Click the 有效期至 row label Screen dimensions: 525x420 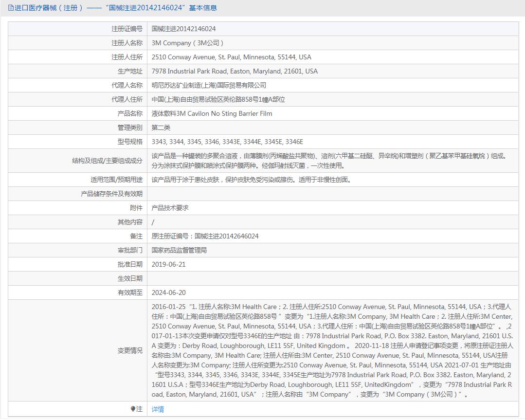[x=130, y=292]
